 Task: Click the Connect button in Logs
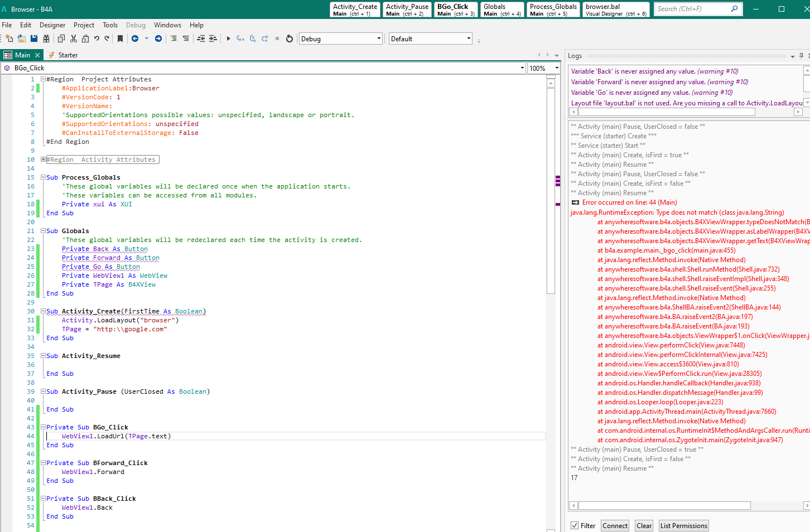point(615,525)
